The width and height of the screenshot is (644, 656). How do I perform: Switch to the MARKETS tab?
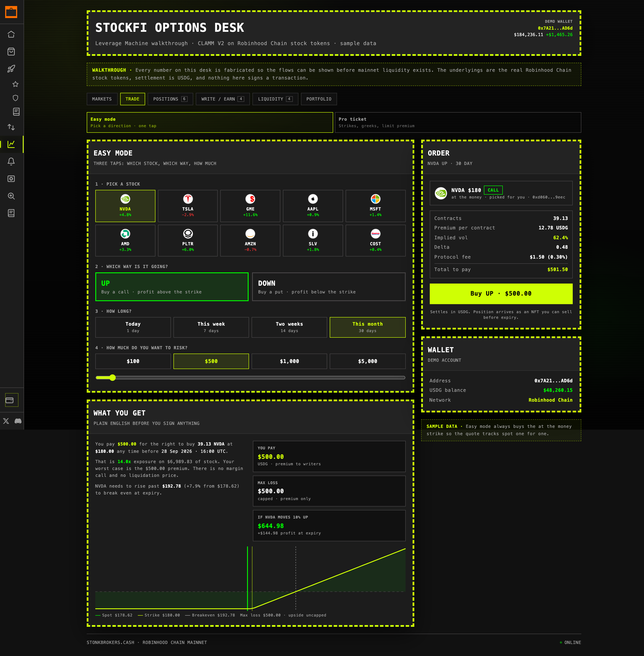click(x=102, y=99)
